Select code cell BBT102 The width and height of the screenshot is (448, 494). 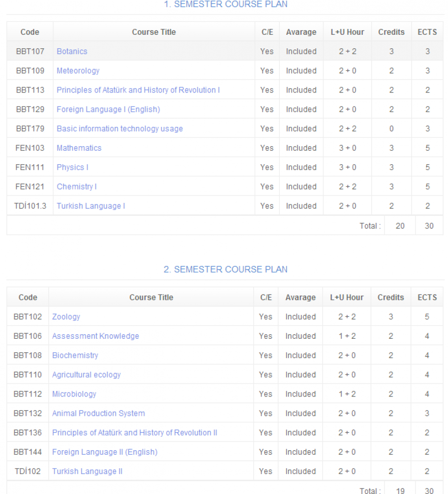(x=28, y=316)
